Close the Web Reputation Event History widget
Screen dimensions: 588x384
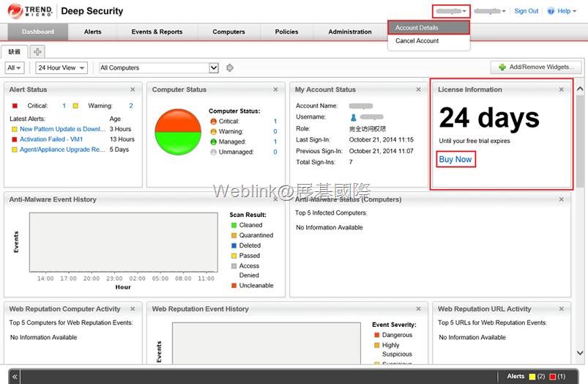coord(418,309)
